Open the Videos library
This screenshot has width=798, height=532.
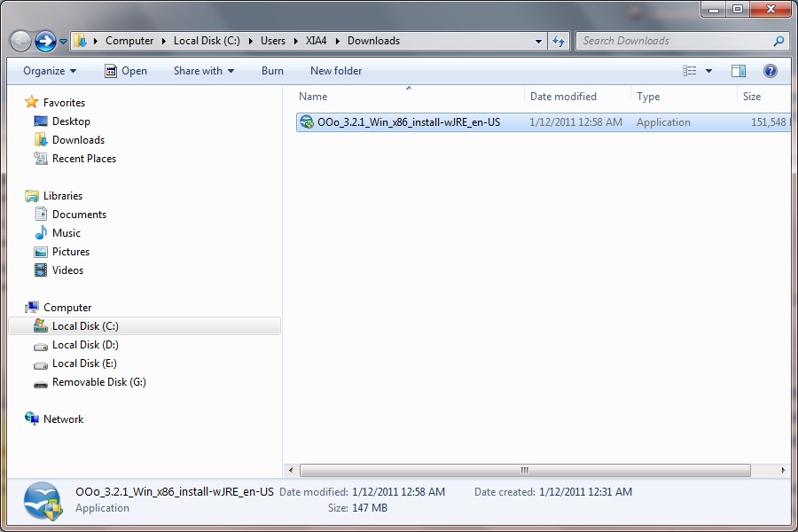click(67, 270)
